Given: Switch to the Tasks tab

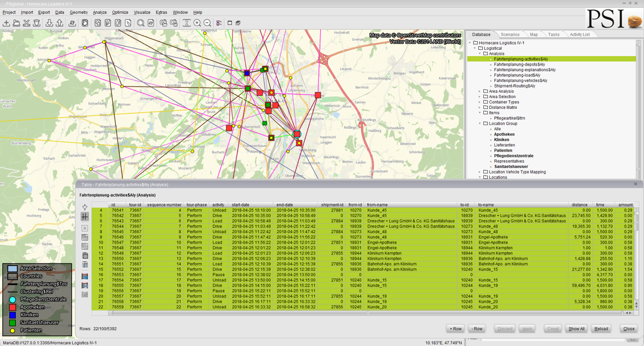Looking at the screenshot, I should (553, 35).
